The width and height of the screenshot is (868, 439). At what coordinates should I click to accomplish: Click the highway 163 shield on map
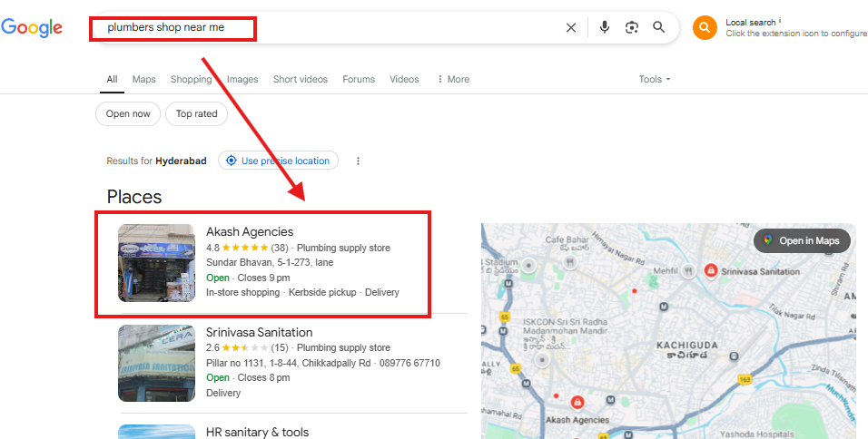tap(745, 380)
